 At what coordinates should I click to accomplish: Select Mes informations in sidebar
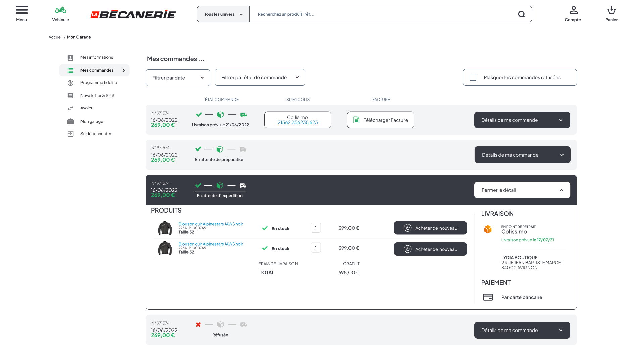tap(97, 57)
